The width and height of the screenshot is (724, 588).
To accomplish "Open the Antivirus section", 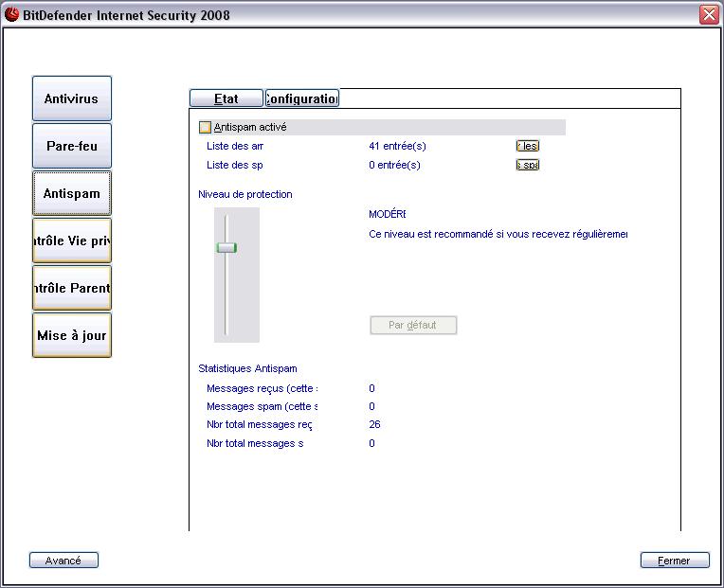I will click(x=72, y=98).
